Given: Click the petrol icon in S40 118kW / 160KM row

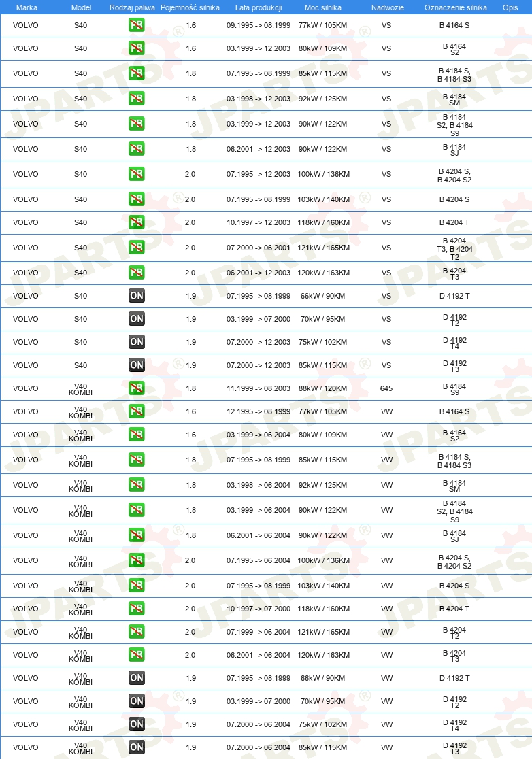Looking at the screenshot, I should [137, 222].
